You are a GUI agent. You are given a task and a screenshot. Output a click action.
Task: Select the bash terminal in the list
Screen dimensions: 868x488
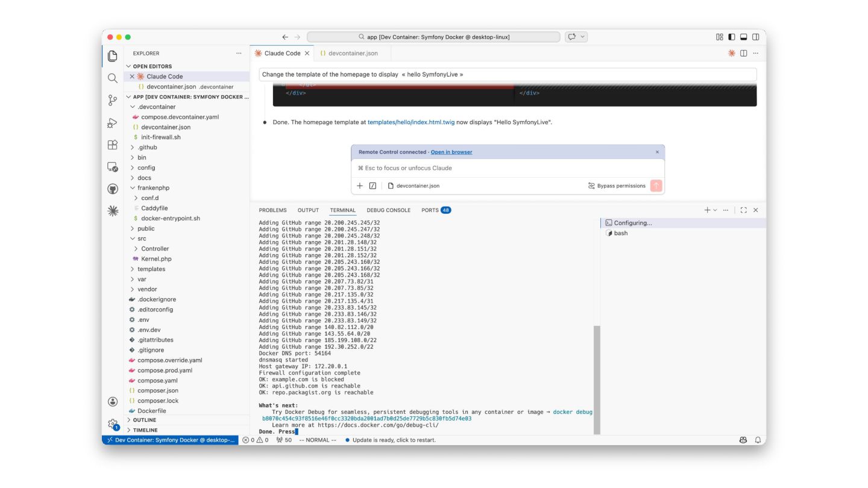[683, 233]
